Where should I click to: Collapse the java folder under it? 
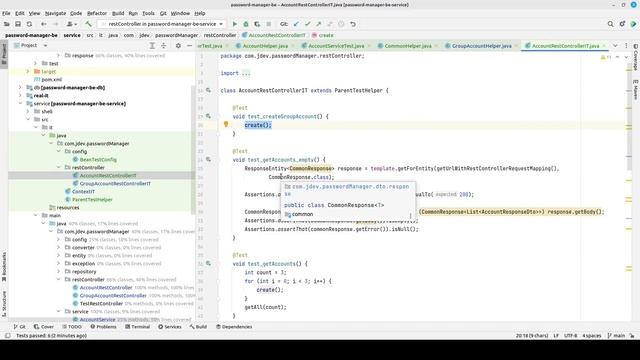(43, 136)
